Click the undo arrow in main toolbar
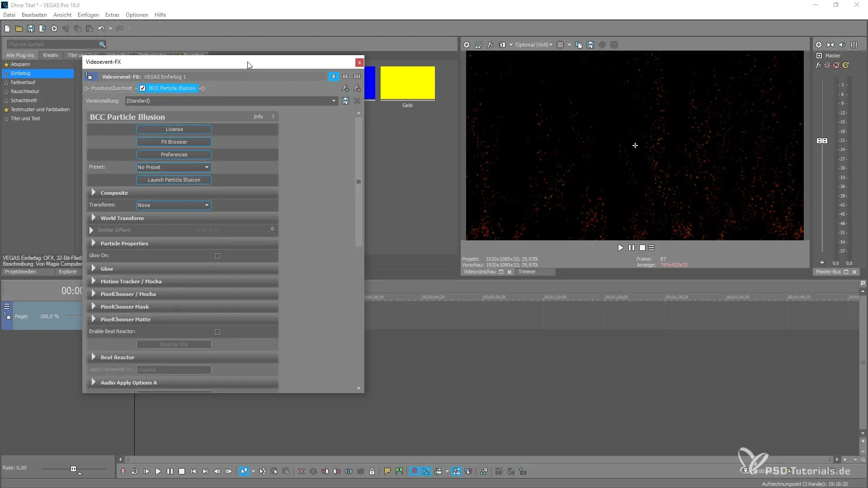 tap(101, 28)
